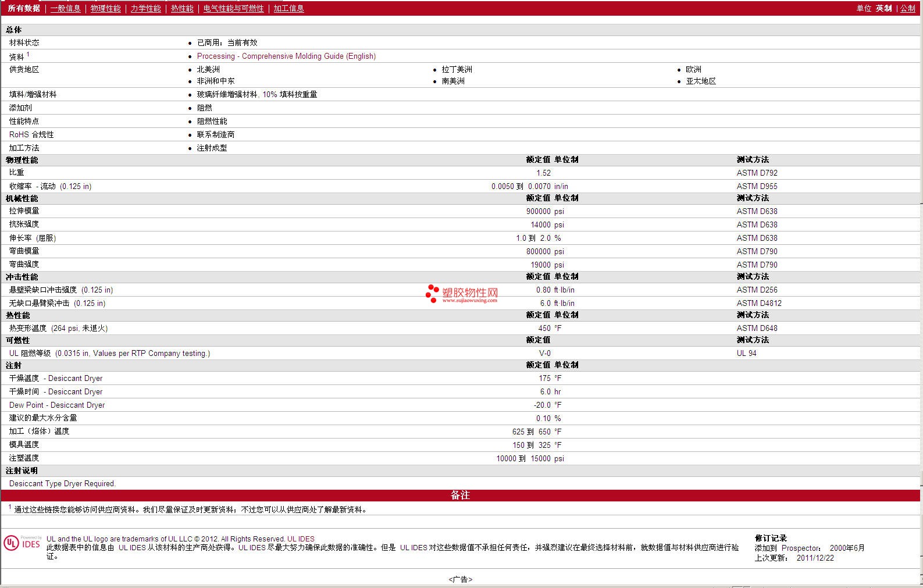Select the 比重 value 1.52
The width and height of the screenshot is (923, 588).
[x=543, y=173]
